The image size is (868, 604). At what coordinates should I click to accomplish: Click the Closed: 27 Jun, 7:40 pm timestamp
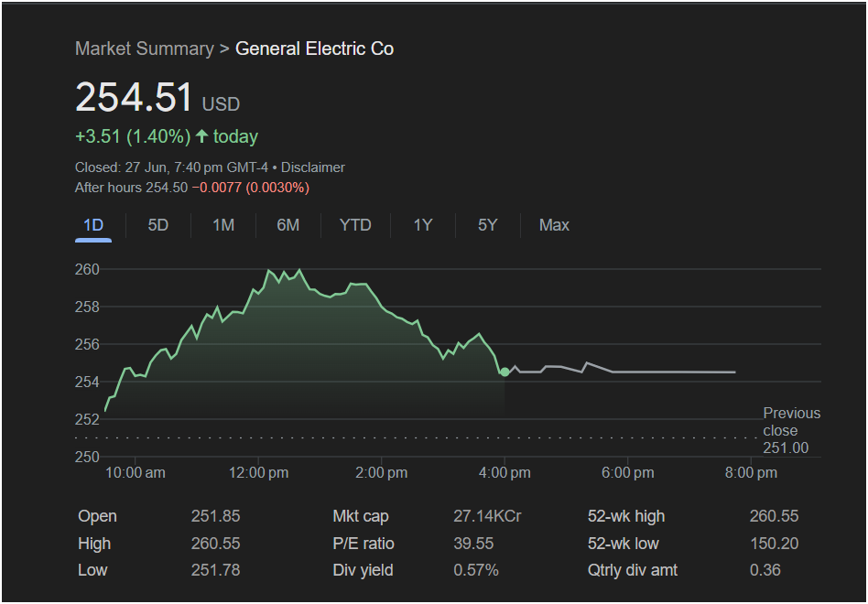[171, 167]
